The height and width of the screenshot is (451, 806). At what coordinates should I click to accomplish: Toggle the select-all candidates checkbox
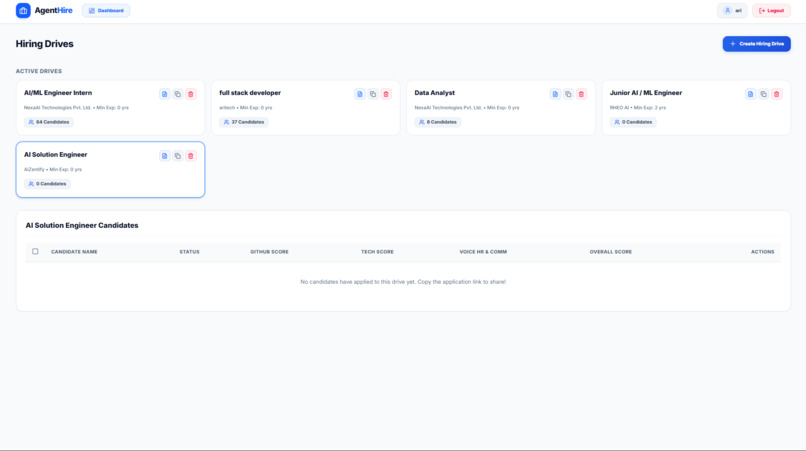coord(35,251)
